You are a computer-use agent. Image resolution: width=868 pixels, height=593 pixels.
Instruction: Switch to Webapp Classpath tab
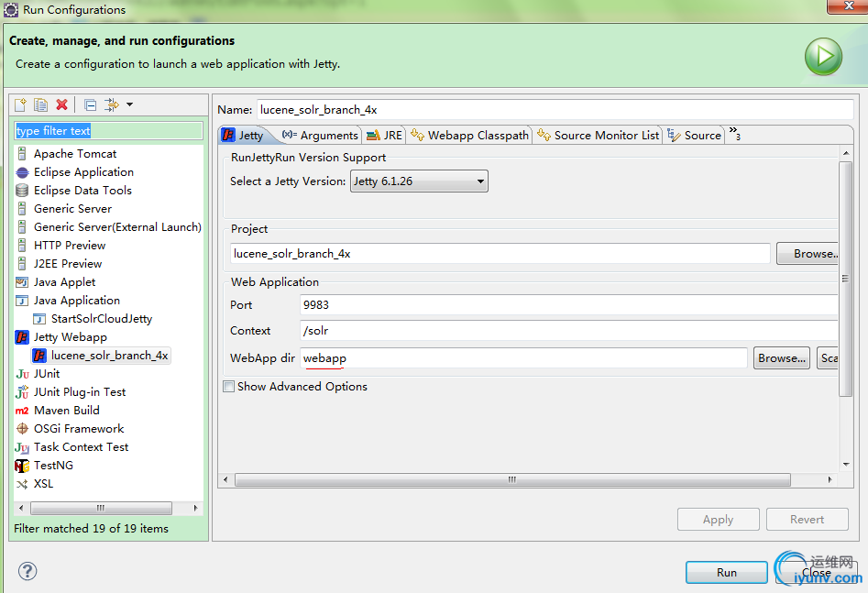click(469, 135)
